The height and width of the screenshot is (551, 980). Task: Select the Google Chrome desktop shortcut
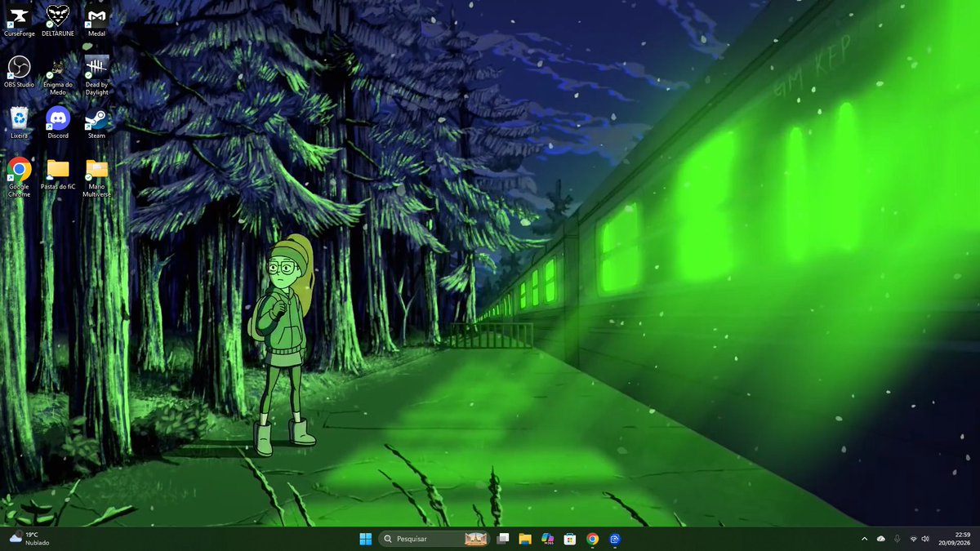coord(19,177)
